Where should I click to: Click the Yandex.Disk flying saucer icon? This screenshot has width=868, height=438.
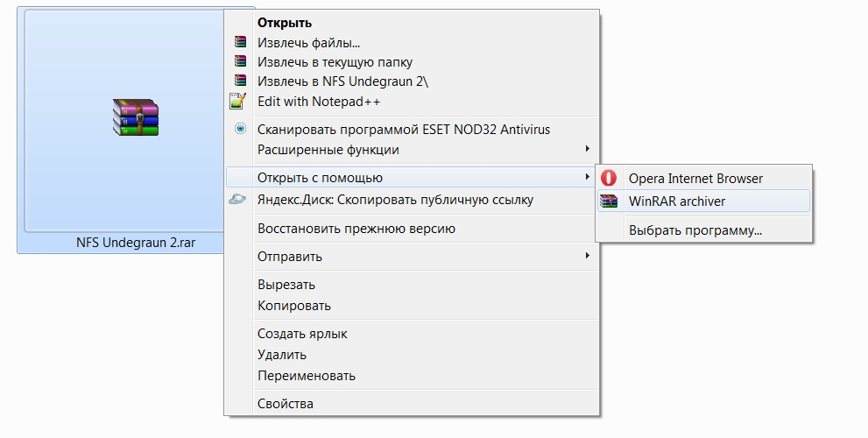click(x=237, y=199)
